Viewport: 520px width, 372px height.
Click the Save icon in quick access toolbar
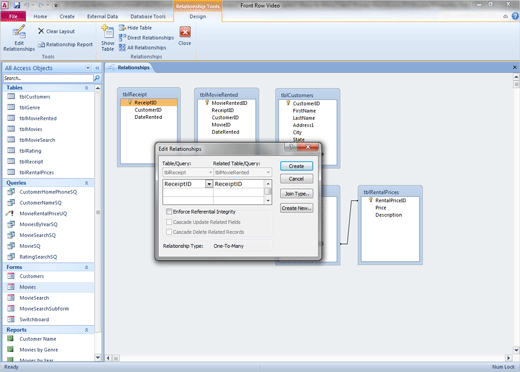pos(17,5)
